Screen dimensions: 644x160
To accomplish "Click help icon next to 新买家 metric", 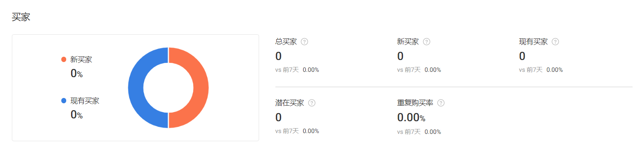I will pos(427,42).
